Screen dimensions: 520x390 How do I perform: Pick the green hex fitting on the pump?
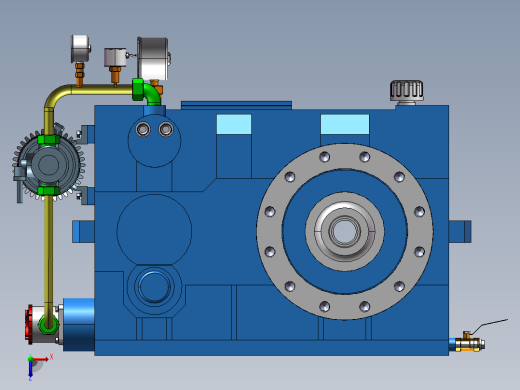48,324
